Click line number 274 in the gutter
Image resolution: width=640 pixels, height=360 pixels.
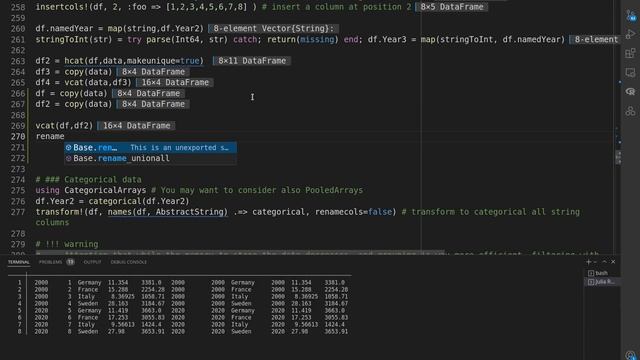tap(18, 180)
